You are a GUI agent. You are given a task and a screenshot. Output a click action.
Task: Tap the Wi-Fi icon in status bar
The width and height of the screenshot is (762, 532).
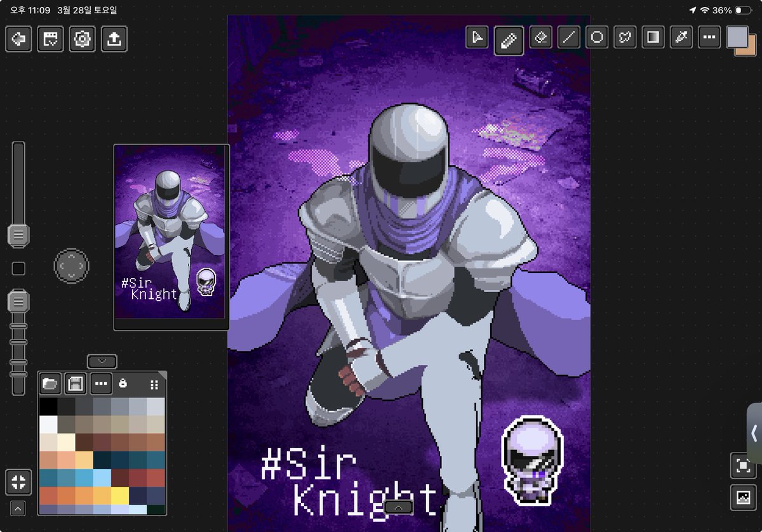click(704, 10)
